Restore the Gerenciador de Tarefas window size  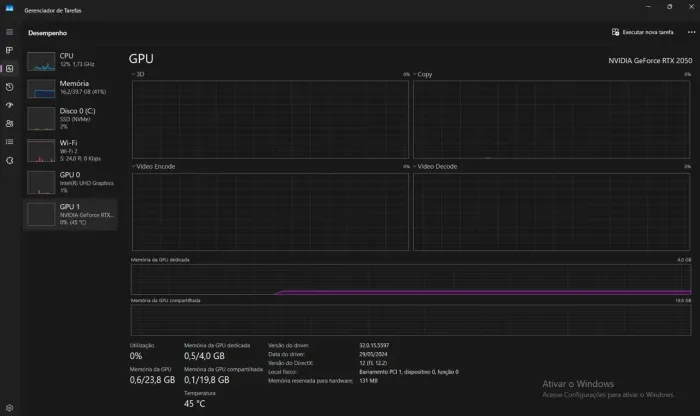coord(669,7)
